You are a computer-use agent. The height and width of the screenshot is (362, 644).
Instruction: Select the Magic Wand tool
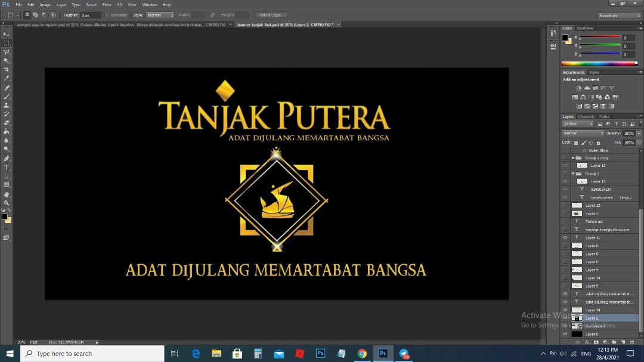point(6,61)
